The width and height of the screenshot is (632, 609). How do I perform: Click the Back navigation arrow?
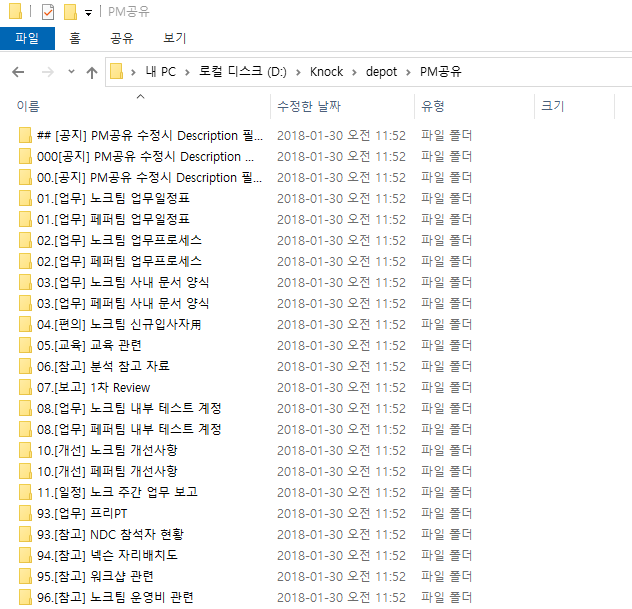pos(19,72)
